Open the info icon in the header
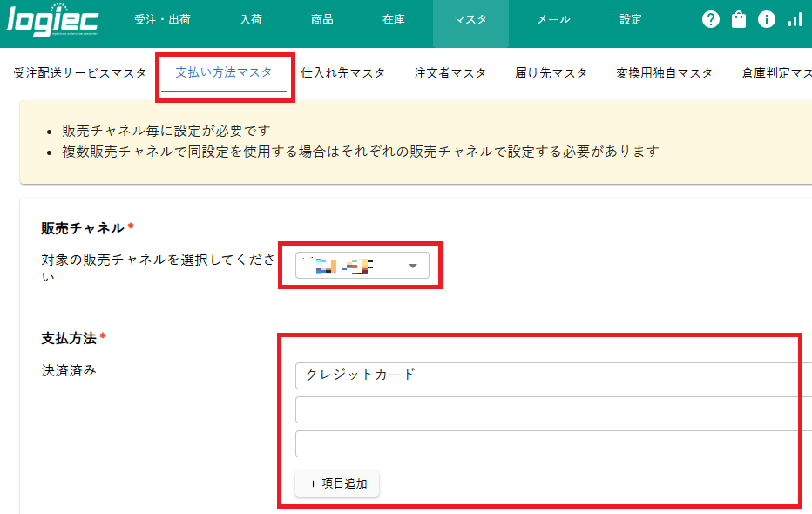 pyautogui.click(x=766, y=18)
